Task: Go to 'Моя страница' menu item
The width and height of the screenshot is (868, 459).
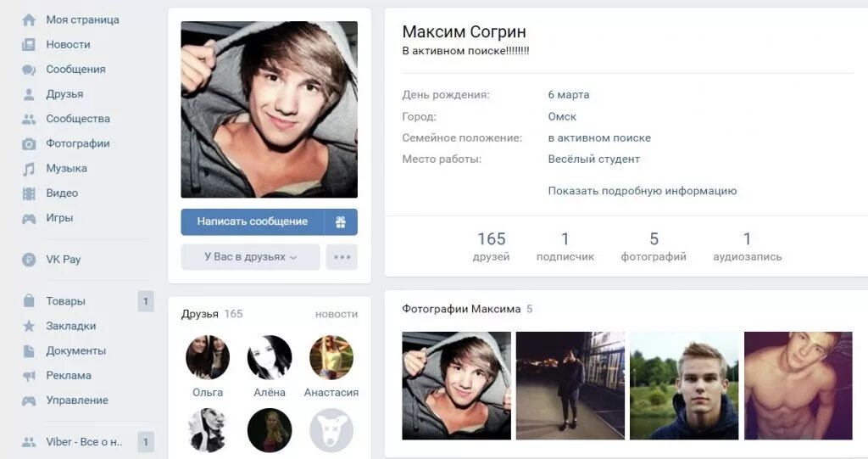Action: point(82,20)
